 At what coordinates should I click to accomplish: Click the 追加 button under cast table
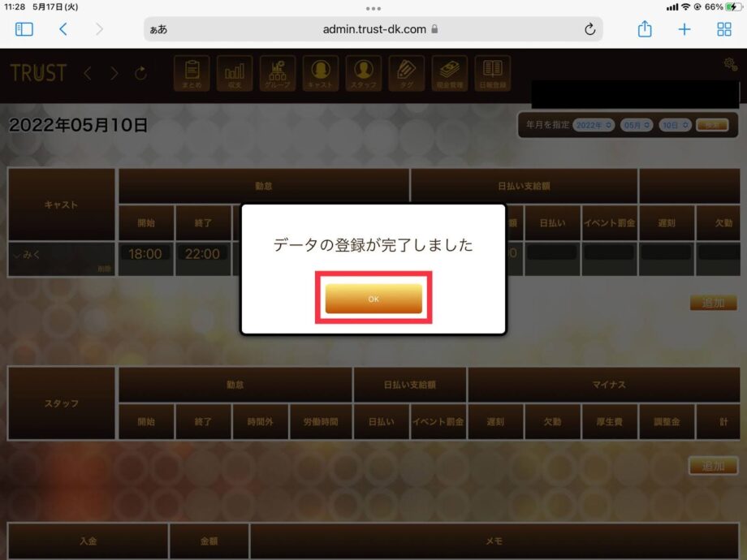click(x=713, y=303)
